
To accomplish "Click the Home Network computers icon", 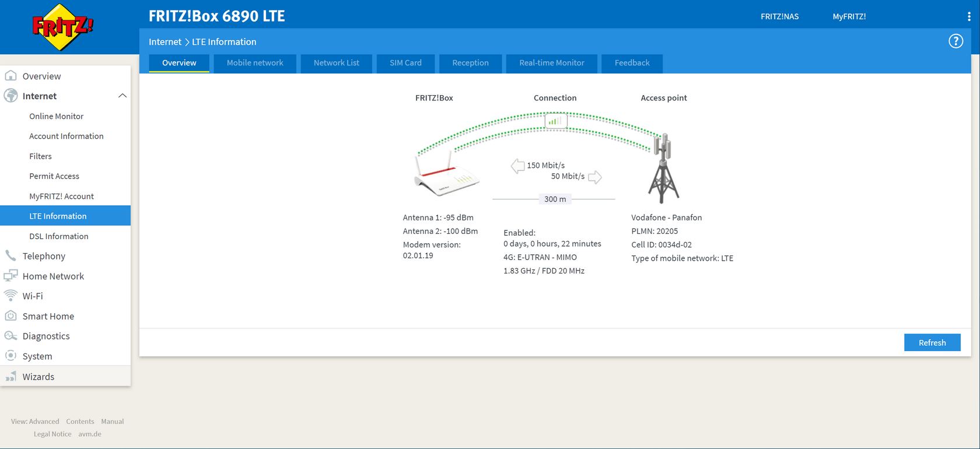I will (x=10, y=276).
